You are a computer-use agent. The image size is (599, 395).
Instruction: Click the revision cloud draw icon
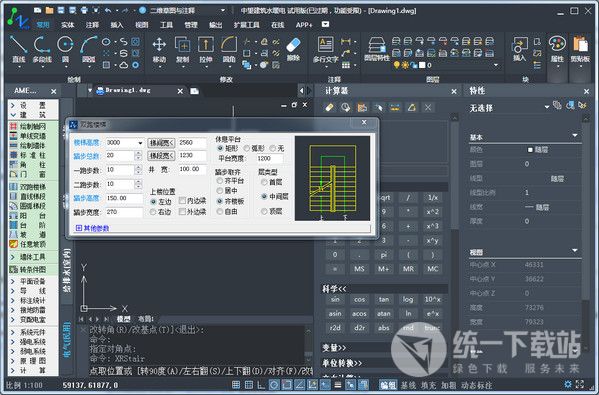(x=123, y=65)
